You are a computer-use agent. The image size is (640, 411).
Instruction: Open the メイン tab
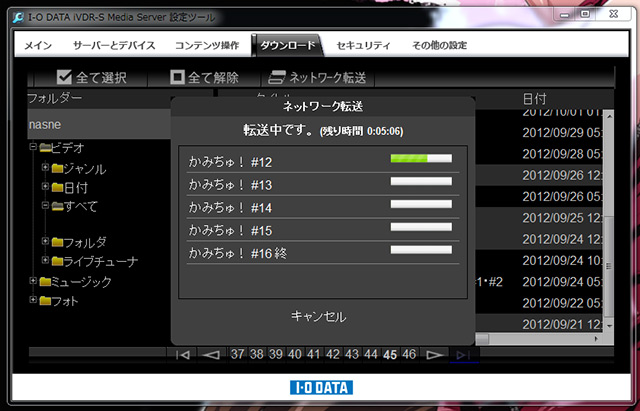pos(38,45)
